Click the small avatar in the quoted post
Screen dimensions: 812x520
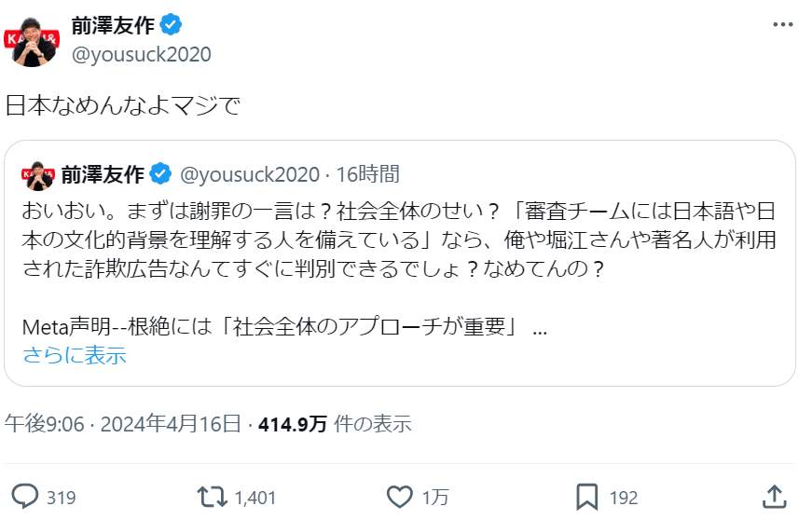pyautogui.click(x=38, y=173)
